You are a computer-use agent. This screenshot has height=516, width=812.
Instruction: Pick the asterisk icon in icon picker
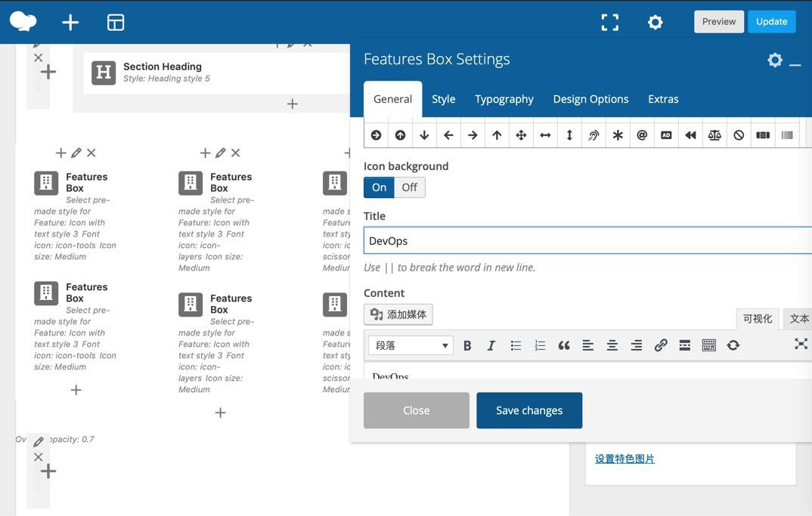(x=618, y=135)
